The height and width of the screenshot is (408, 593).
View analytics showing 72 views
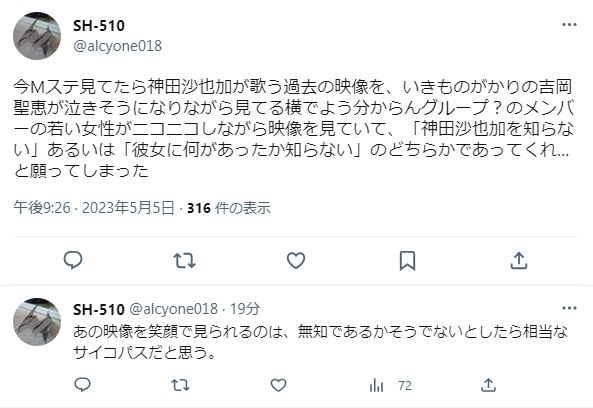390,386
